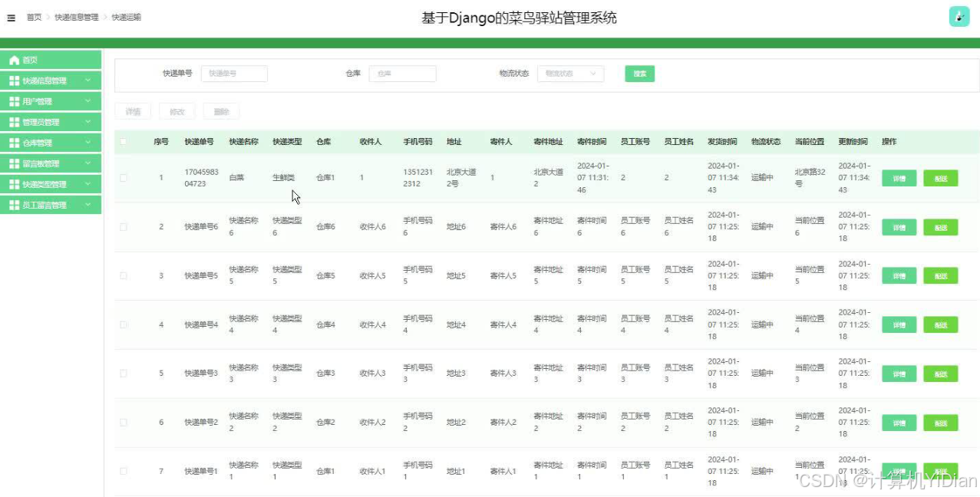Expand 快递类型管理 using its chevron arrow
The width and height of the screenshot is (980, 497).
click(x=88, y=184)
